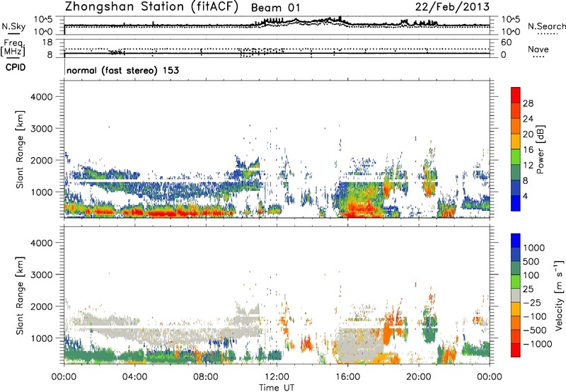The width and height of the screenshot is (566, 392).
Task: Click the dotted line sample under Nave
Action: (x=538, y=57)
